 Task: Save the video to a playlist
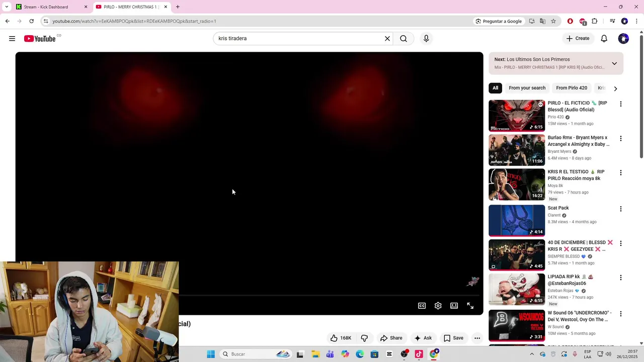tap(453, 338)
